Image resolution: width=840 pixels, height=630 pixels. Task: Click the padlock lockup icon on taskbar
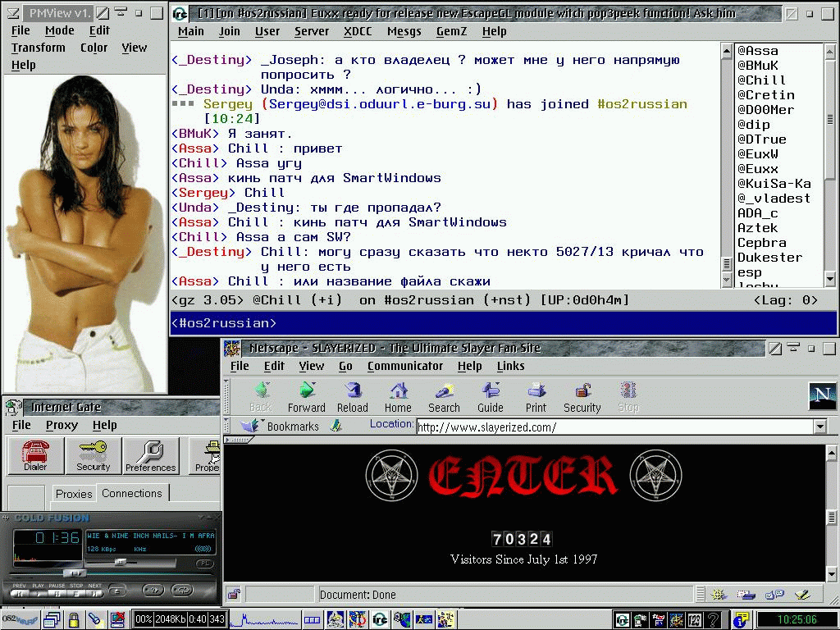click(74, 620)
